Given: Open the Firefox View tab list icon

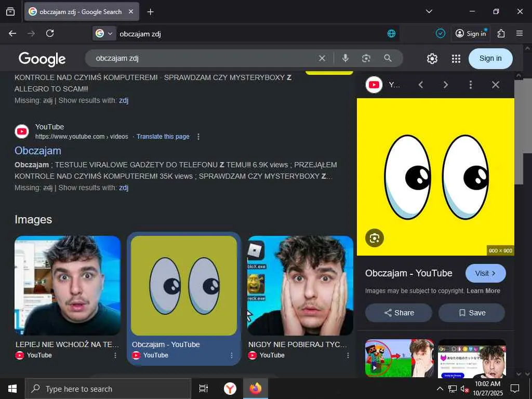Looking at the screenshot, I should point(10,12).
